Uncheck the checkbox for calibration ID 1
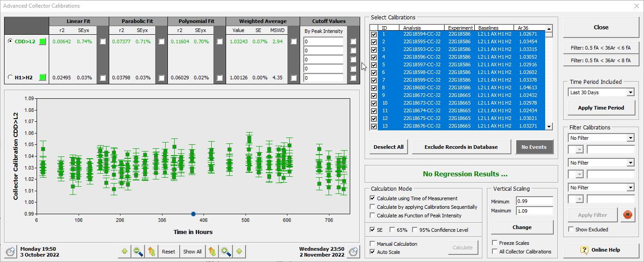This screenshot has width=644, height=262. [x=374, y=34]
